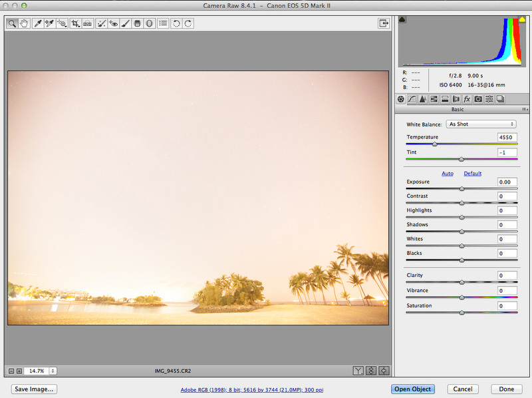Click the Open Object button
The image size is (532, 398).
point(412,389)
